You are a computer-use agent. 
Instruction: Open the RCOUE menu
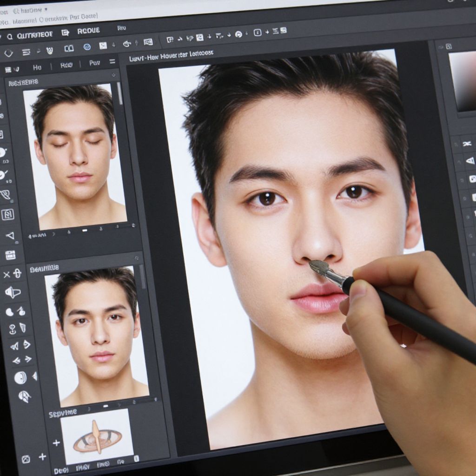click(88, 31)
